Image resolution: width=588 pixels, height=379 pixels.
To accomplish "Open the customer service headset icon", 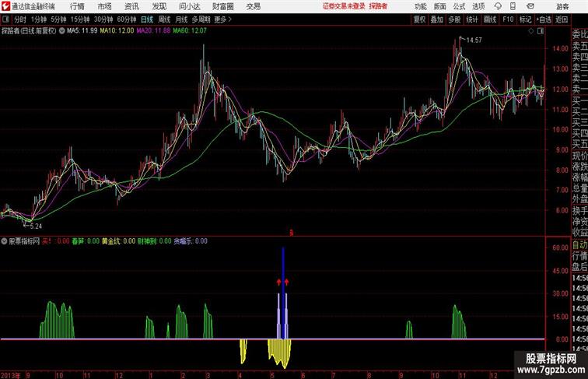I will click(x=498, y=6).
